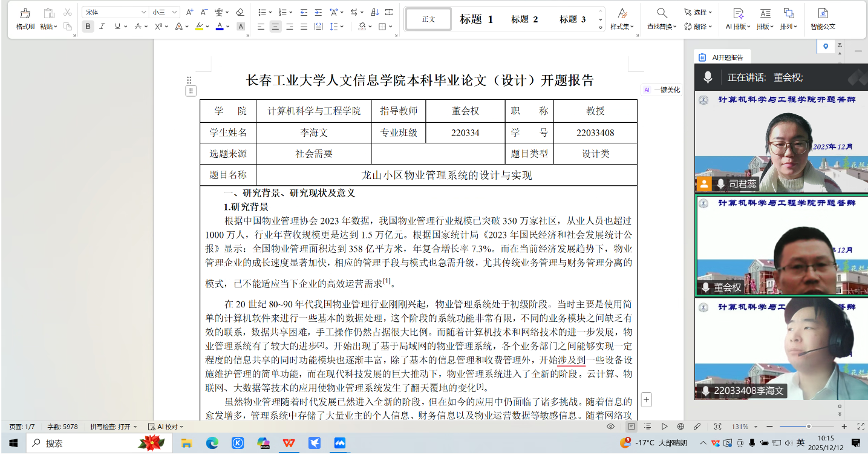
Task: Click the 一键美化 AI beautify button
Action: pos(662,90)
